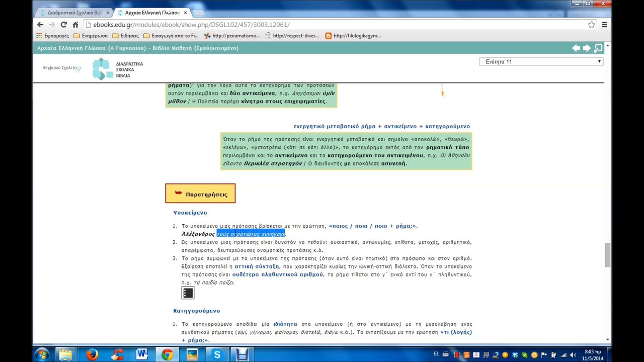Open the filologikagym bookmark
Image resolution: width=644 pixels, height=362 pixels.
353,36
